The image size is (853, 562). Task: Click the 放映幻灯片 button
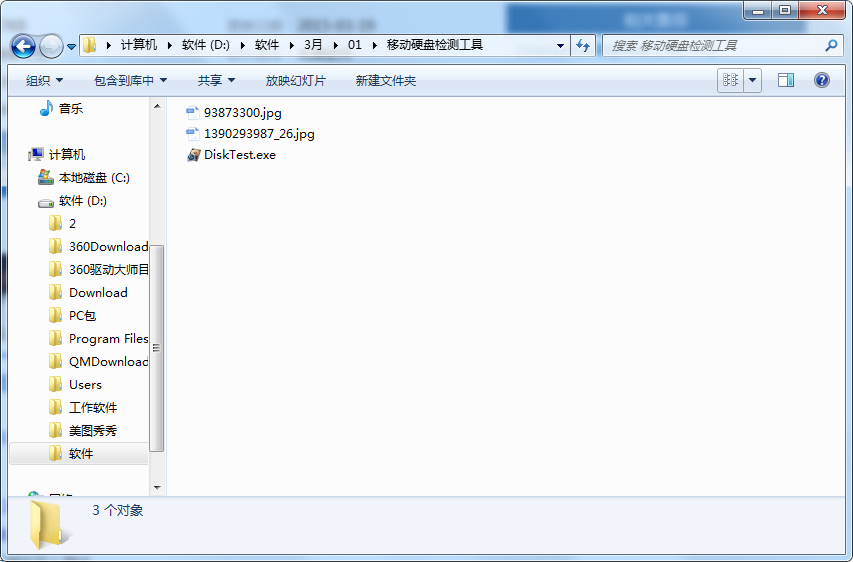tap(295, 80)
